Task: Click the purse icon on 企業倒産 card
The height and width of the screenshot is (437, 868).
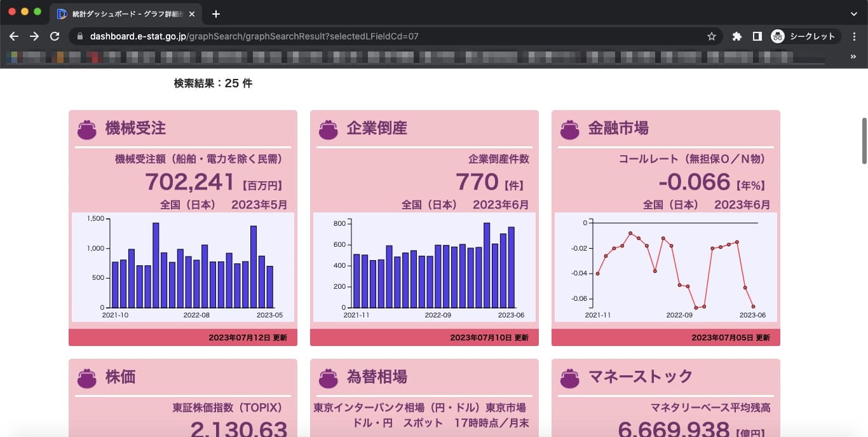Action: [328, 129]
